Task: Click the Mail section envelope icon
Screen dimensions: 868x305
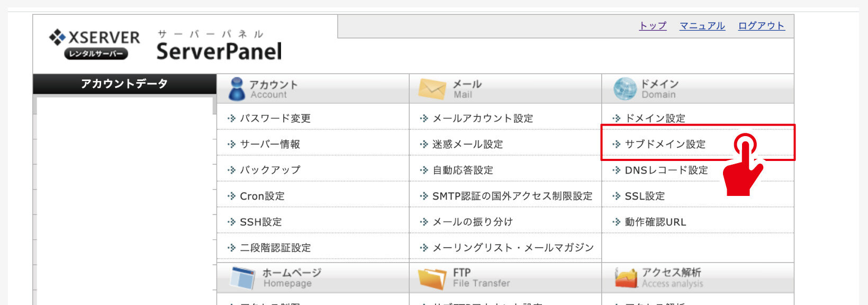Action: point(432,89)
